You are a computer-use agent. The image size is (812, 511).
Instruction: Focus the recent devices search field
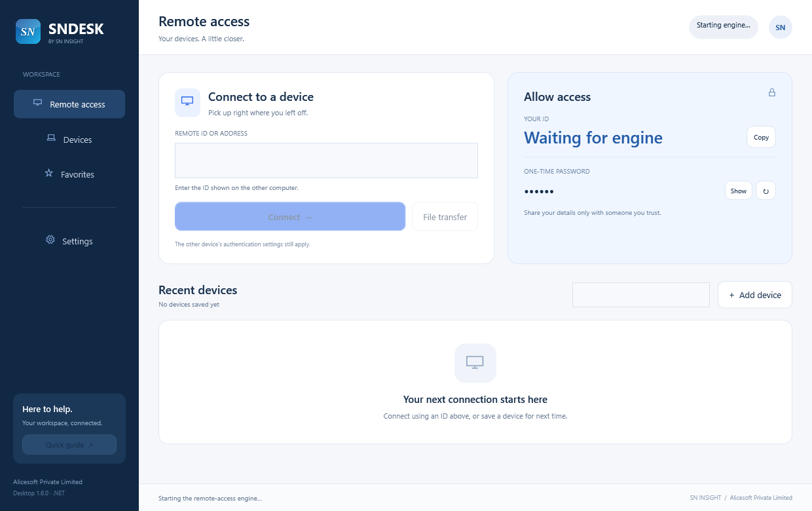(641, 295)
